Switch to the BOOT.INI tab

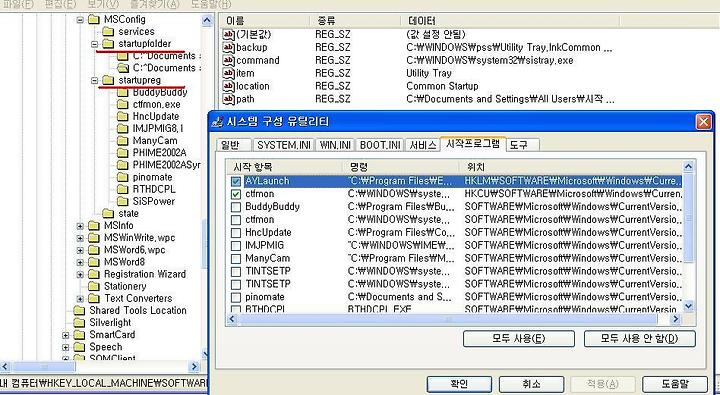(380, 145)
